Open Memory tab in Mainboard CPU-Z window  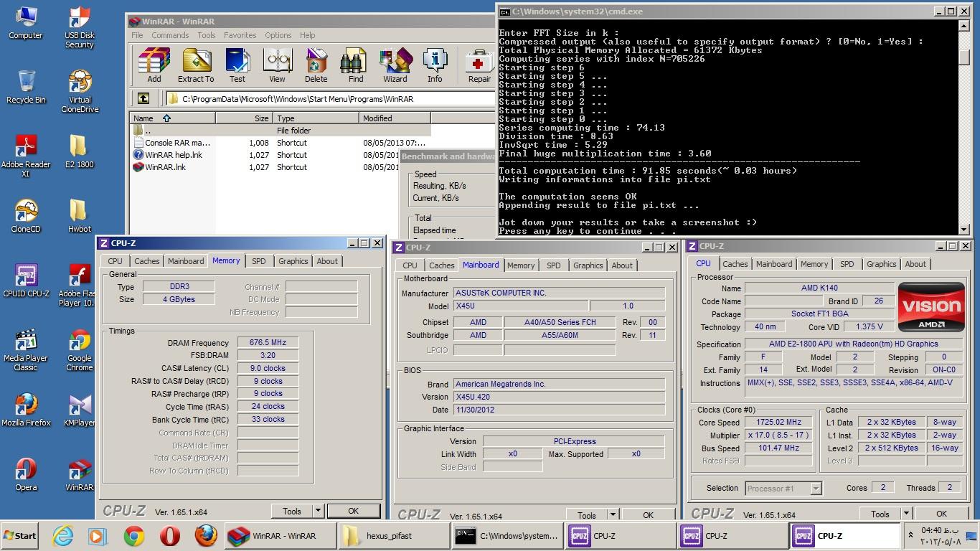click(x=521, y=265)
